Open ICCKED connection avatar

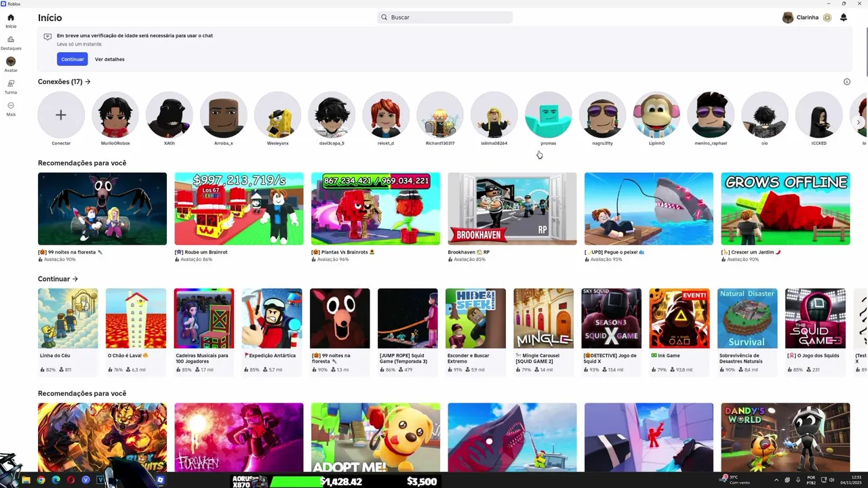[x=819, y=115]
